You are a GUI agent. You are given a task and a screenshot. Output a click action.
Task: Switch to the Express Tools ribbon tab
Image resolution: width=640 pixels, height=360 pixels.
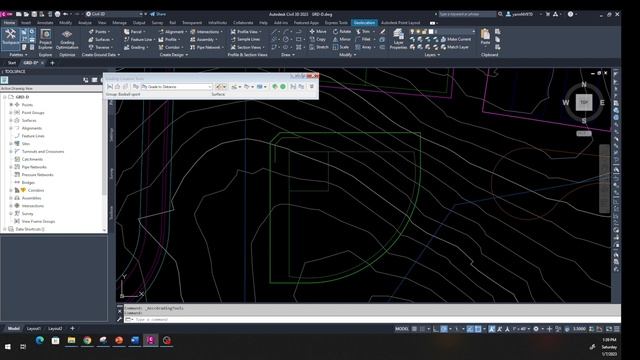pos(336,22)
